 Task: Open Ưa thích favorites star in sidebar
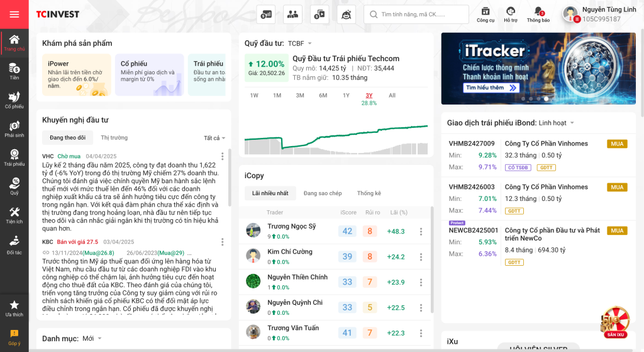tap(14, 309)
